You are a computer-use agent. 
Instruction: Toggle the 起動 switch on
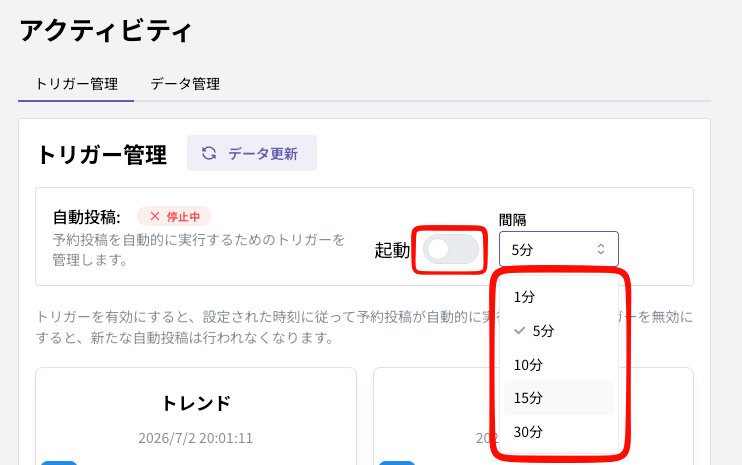click(x=450, y=249)
